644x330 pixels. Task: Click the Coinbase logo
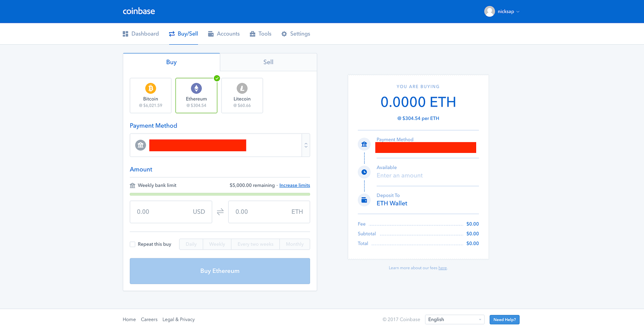click(x=139, y=11)
